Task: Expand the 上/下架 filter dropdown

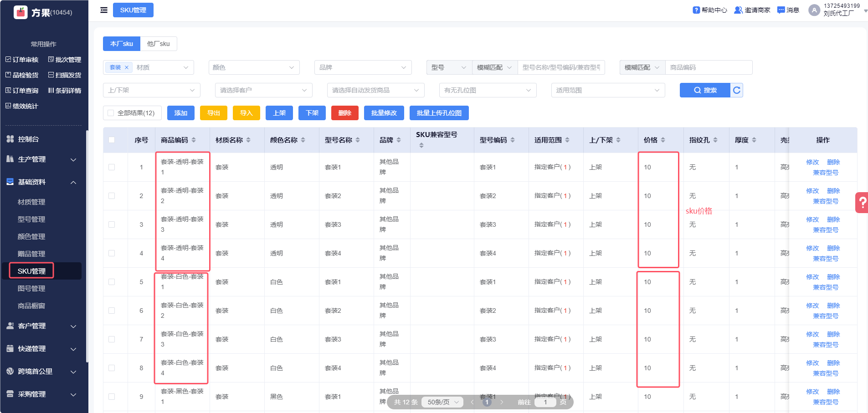Action: pos(151,90)
